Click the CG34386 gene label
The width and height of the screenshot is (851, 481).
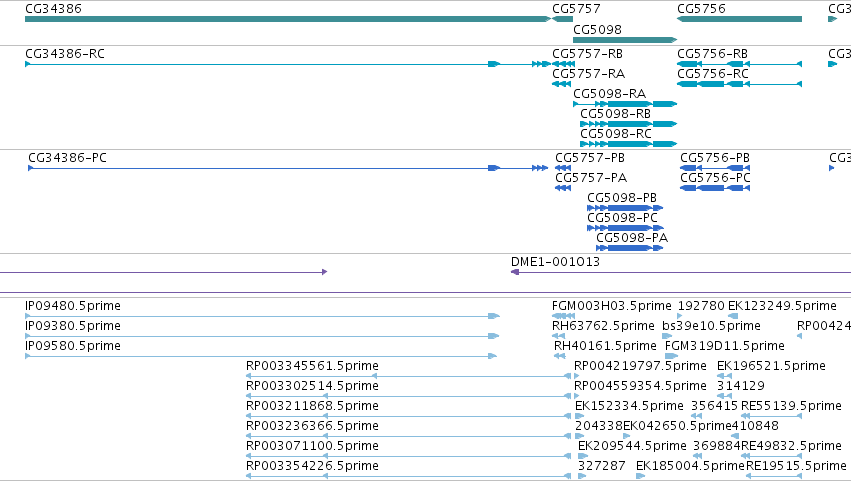[x=53, y=9]
